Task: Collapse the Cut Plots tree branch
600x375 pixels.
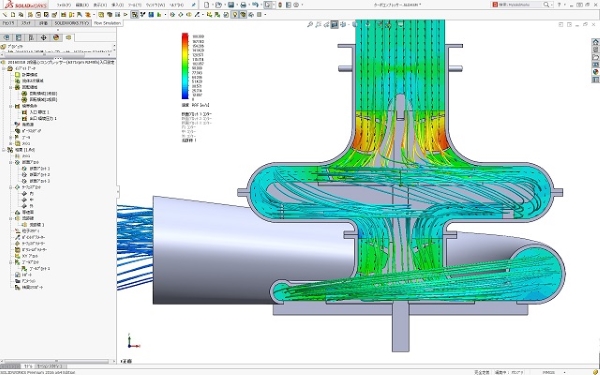Action: coord(11,162)
